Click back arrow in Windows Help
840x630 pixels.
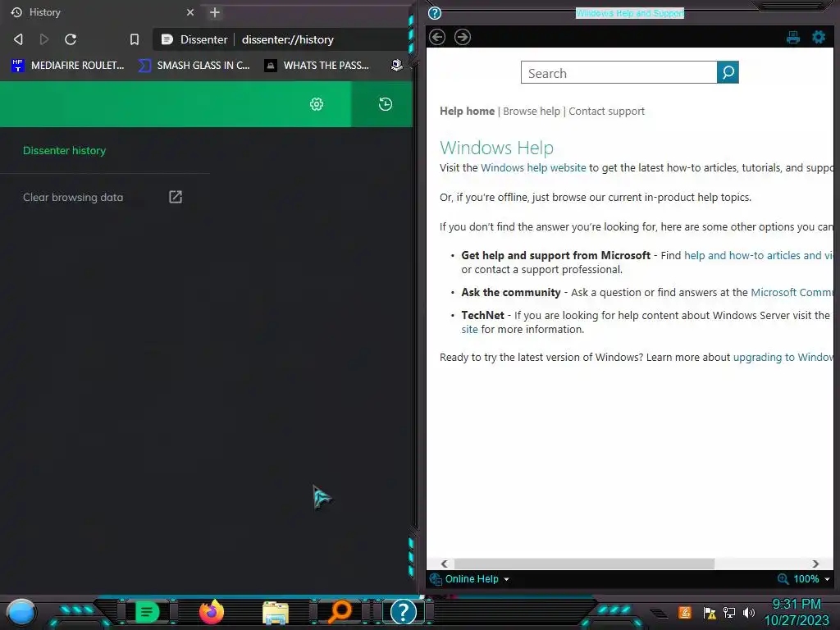coord(437,37)
